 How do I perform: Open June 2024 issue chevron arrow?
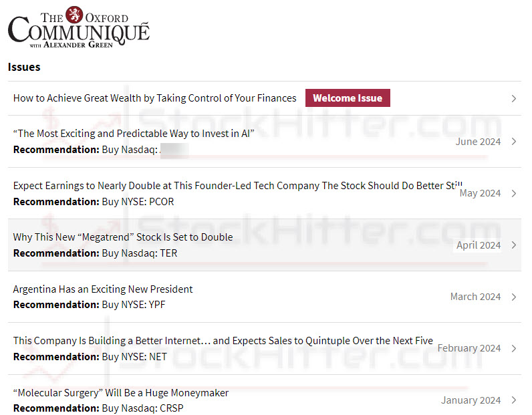pos(513,142)
